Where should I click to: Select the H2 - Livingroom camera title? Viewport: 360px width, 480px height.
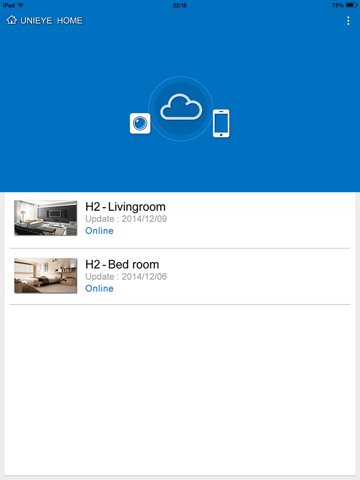click(125, 207)
